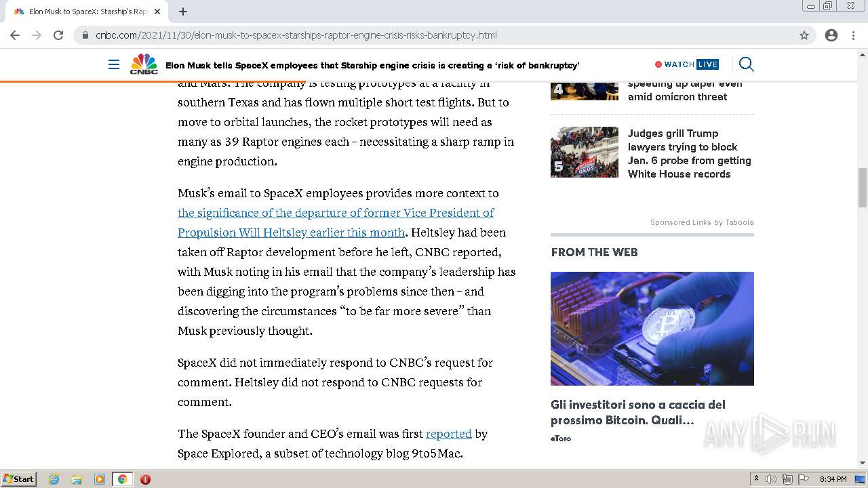Click the Jan. 6 story thumbnail
868x488 pixels.
click(x=585, y=152)
